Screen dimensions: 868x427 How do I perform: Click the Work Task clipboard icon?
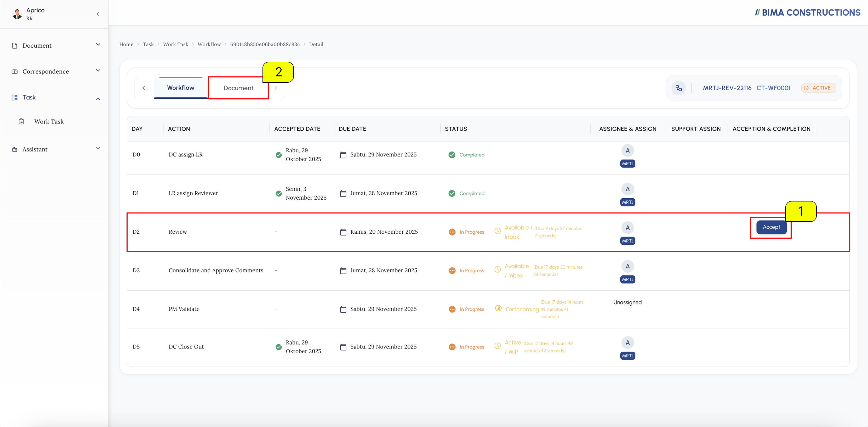[21, 121]
